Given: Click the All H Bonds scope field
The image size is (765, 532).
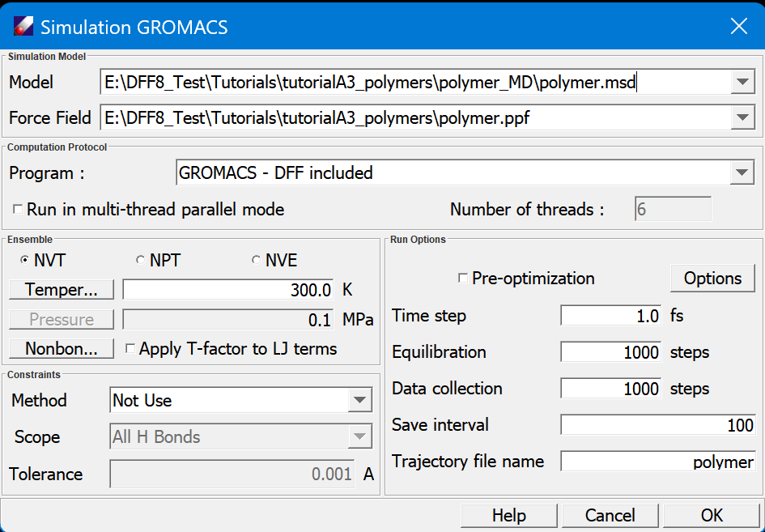Looking at the screenshot, I should coord(241,436).
